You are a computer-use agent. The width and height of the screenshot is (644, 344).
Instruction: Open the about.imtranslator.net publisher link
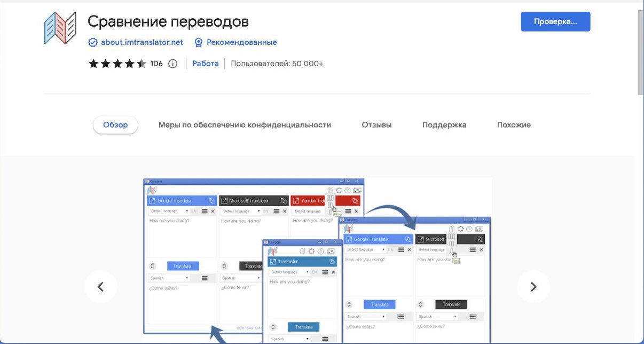coord(142,42)
